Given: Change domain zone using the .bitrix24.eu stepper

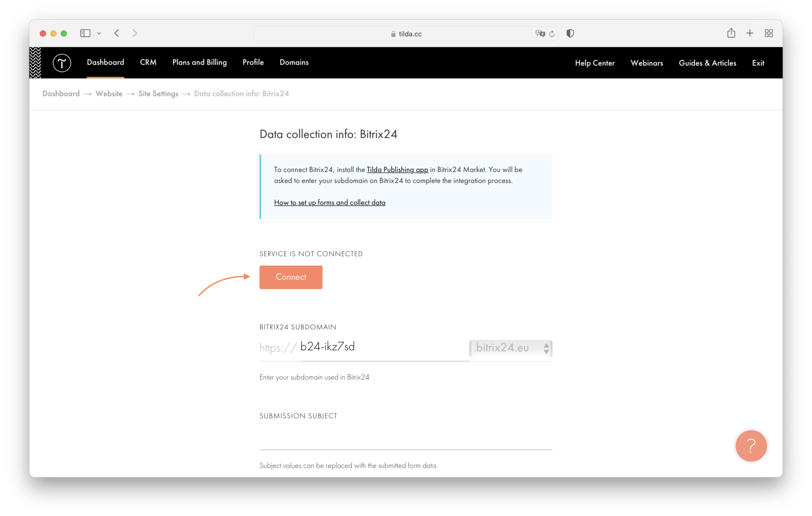Looking at the screenshot, I should pyautogui.click(x=546, y=348).
